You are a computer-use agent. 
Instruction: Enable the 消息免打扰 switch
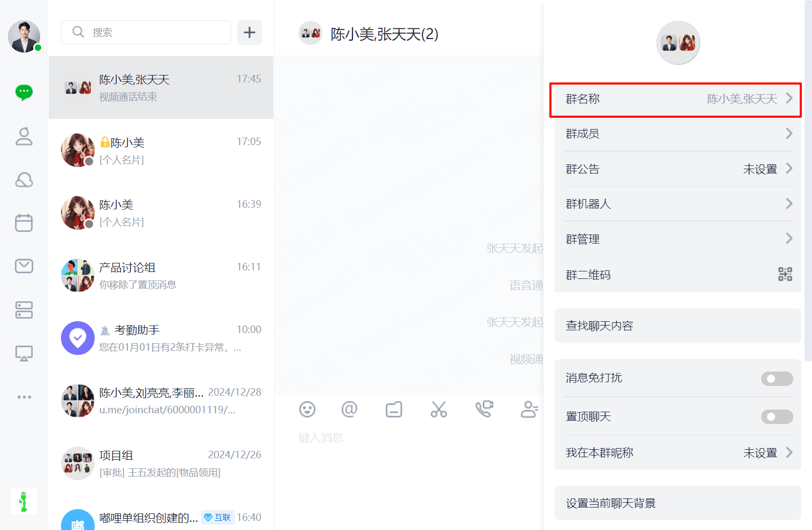pyautogui.click(x=777, y=379)
